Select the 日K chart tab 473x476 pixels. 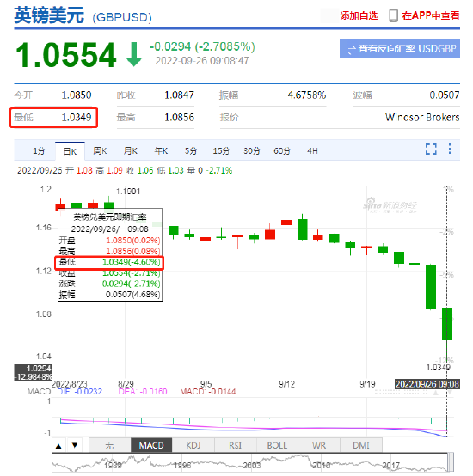point(71,151)
